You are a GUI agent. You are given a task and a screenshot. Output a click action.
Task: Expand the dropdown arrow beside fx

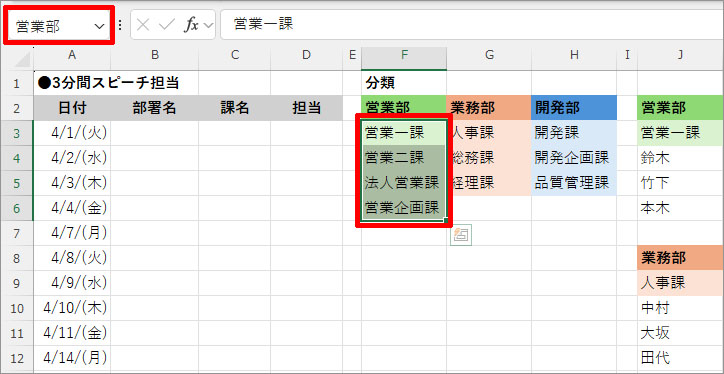(209, 25)
